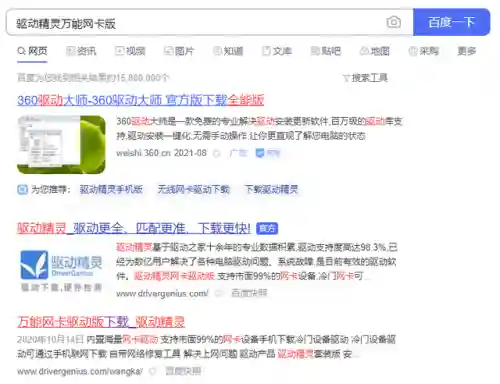Open the 万能网卡驱动版下载_驱动精灵 result title
This screenshot has width=500, height=384.
pos(101,322)
